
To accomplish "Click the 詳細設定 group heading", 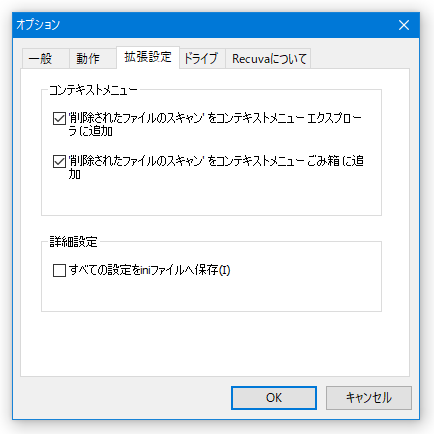I will pyautogui.click(x=73, y=242).
